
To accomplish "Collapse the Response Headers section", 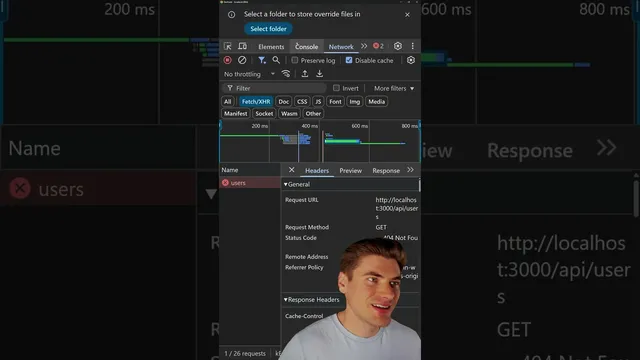I will 312,300.
